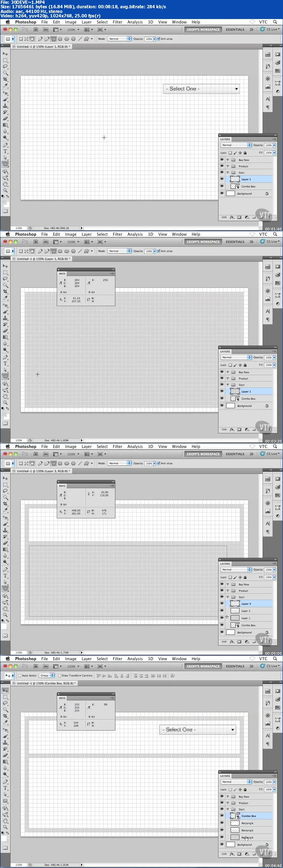Open the Apple menu in the 00:01:40 frame
The width and height of the screenshot is (283, 868).
point(8,22)
